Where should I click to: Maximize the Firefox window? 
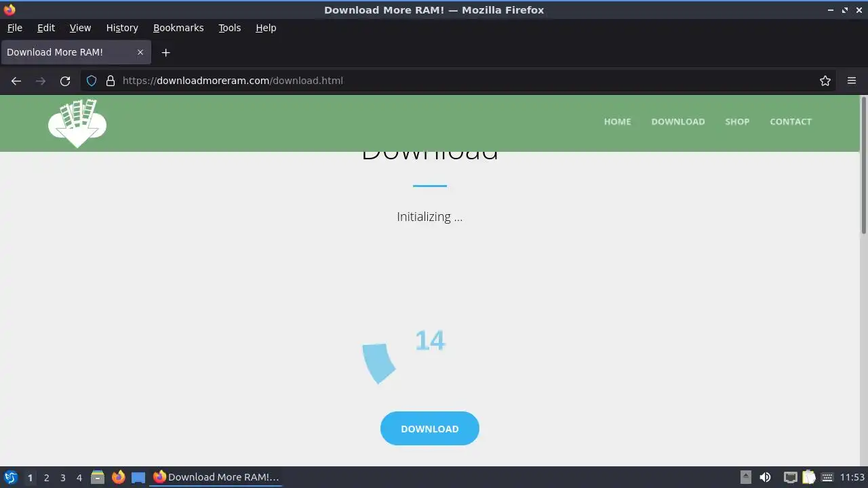[845, 9]
